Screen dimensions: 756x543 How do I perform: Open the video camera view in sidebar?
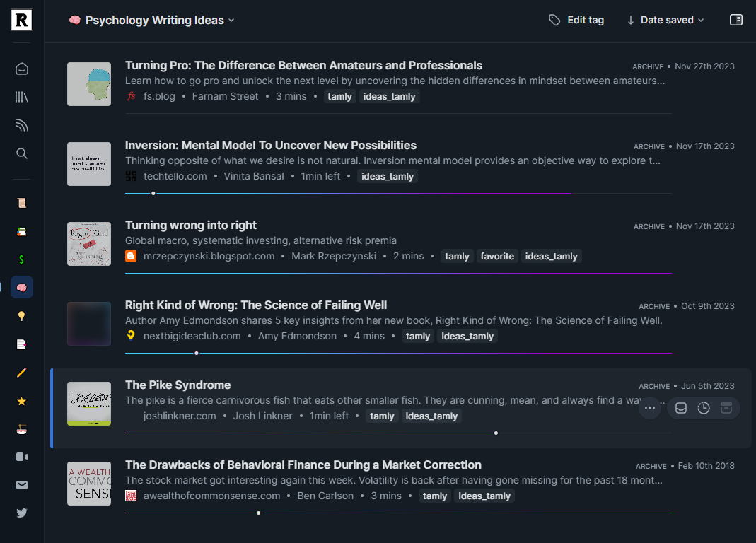click(x=22, y=457)
